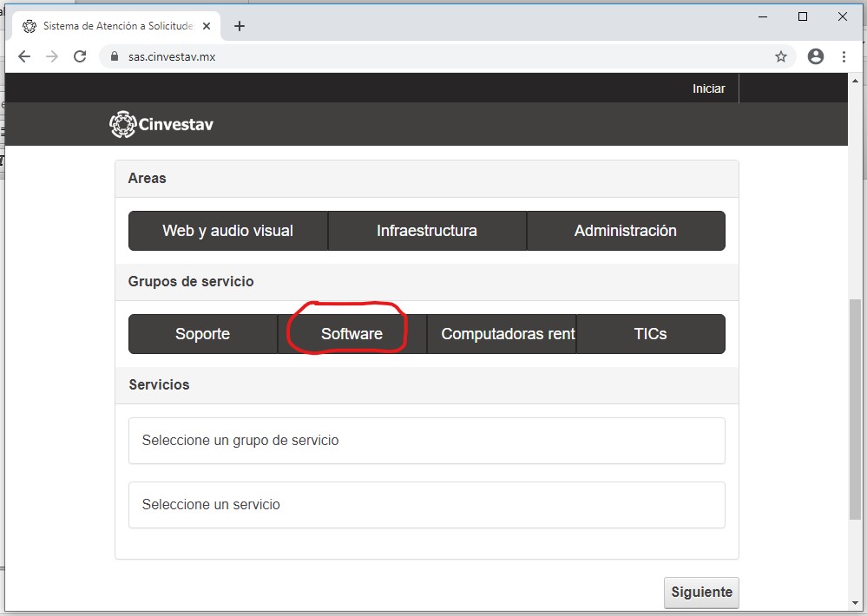Image resolution: width=867 pixels, height=616 pixels.
Task: Bookmark page with the star icon
Action: point(780,56)
